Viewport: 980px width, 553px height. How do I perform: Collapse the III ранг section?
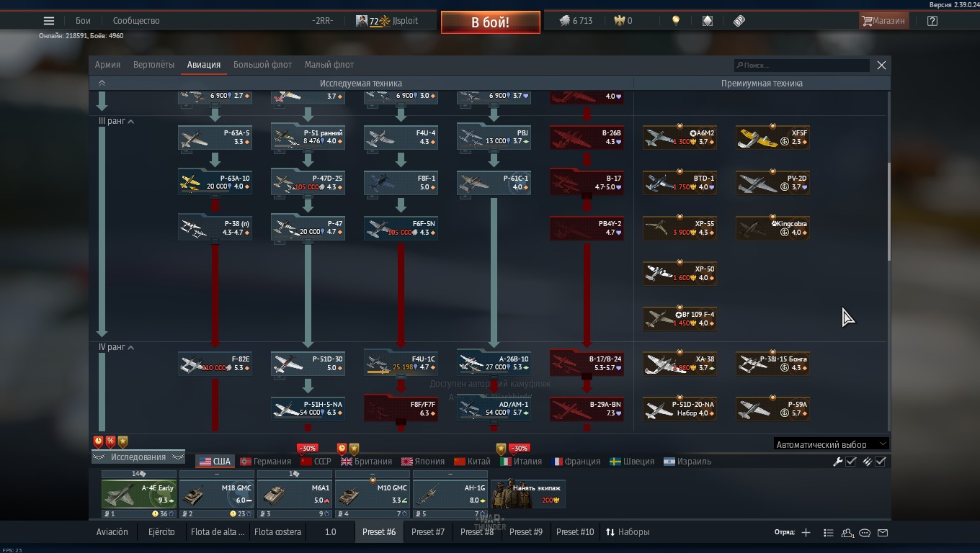(x=130, y=122)
